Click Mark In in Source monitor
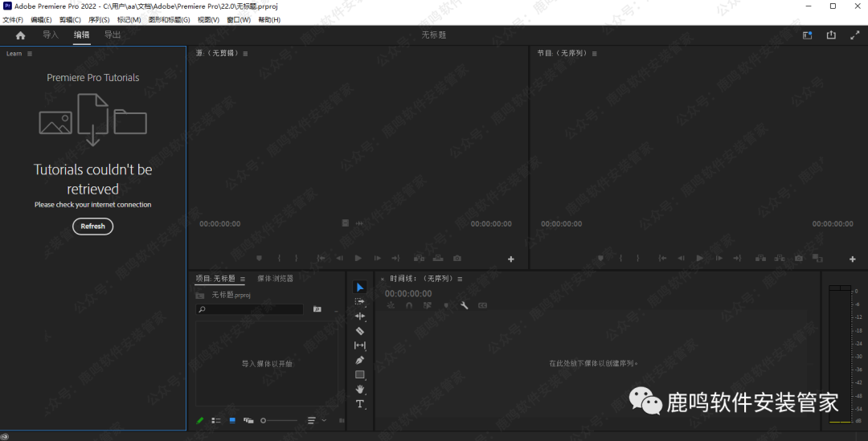This screenshot has width=868, height=441. [x=279, y=259]
